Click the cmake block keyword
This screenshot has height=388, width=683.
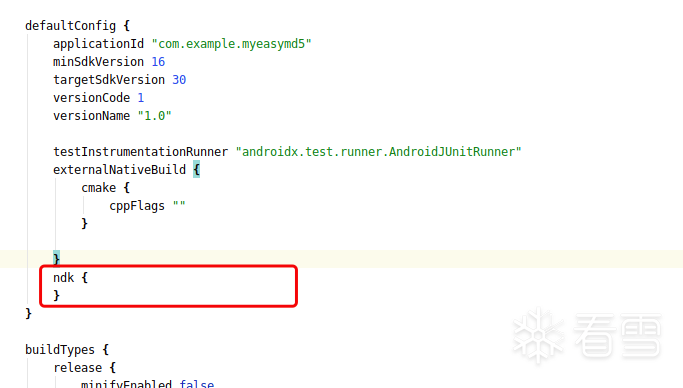click(x=98, y=188)
